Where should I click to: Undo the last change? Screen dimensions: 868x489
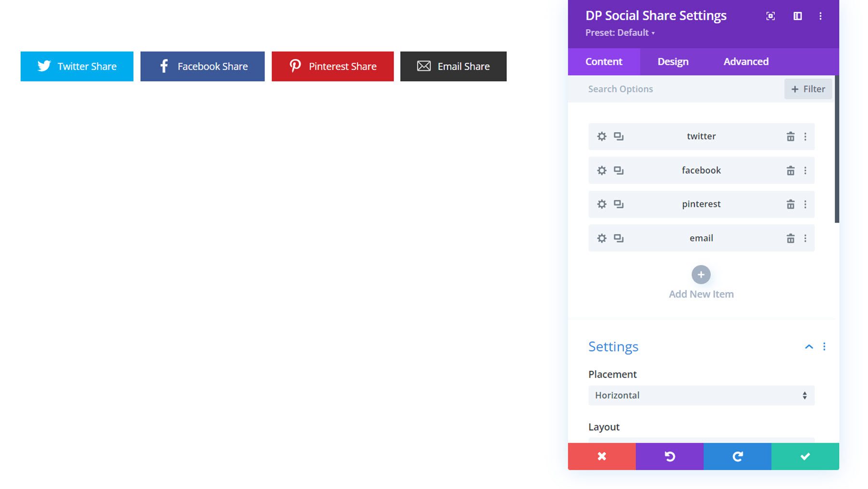670,456
